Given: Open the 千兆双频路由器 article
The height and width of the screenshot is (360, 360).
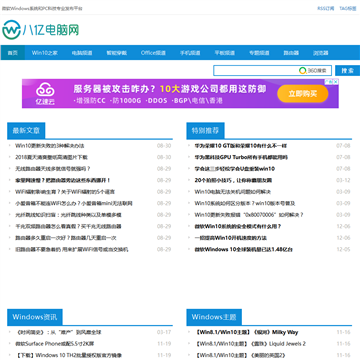Looking at the screenshot, I should pyautogui.click(x=68, y=226).
